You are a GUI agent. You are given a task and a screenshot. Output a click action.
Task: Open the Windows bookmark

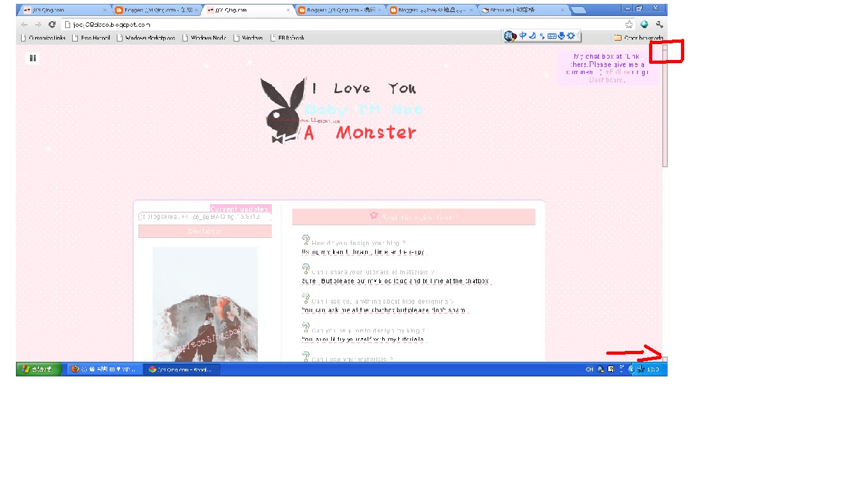click(x=248, y=38)
